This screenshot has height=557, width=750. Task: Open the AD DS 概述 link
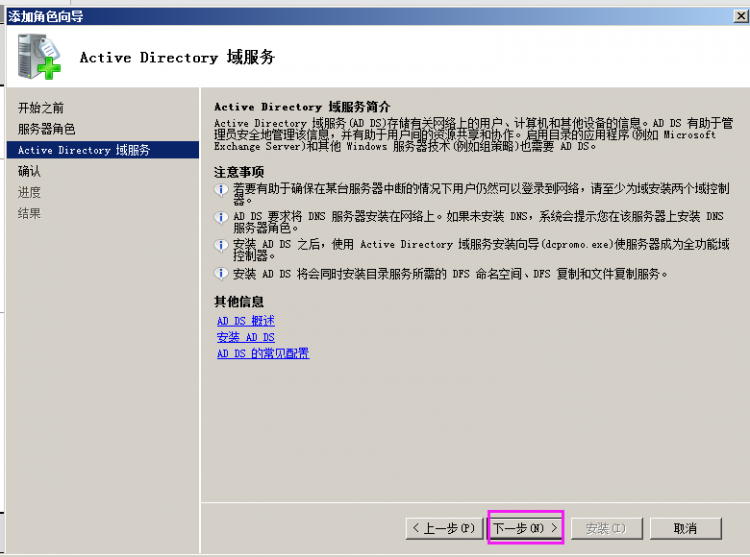246,321
